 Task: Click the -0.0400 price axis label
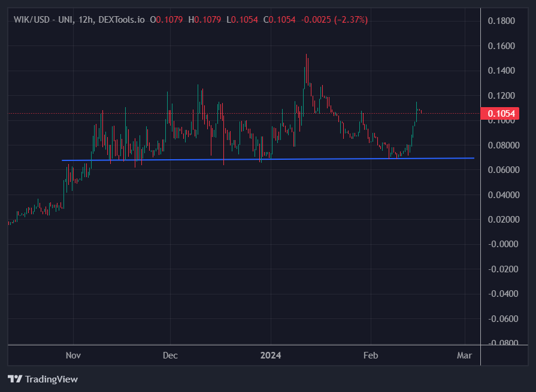tap(503, 294)
